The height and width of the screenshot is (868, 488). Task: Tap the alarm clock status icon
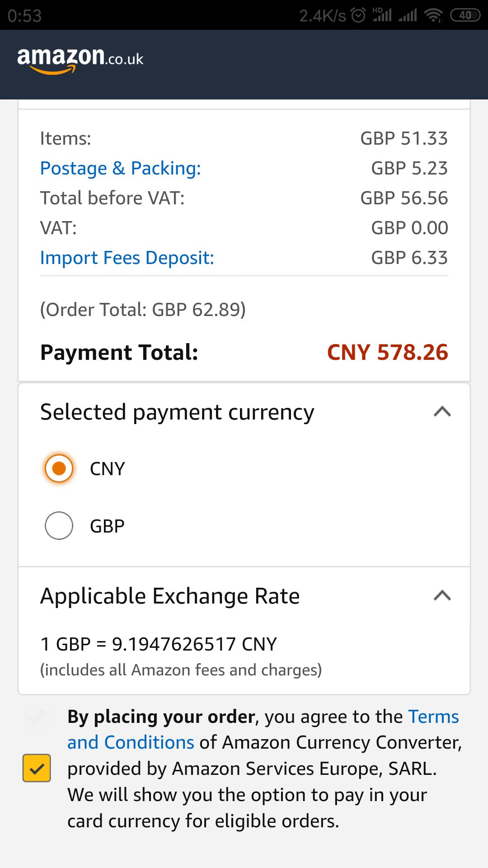358,15
